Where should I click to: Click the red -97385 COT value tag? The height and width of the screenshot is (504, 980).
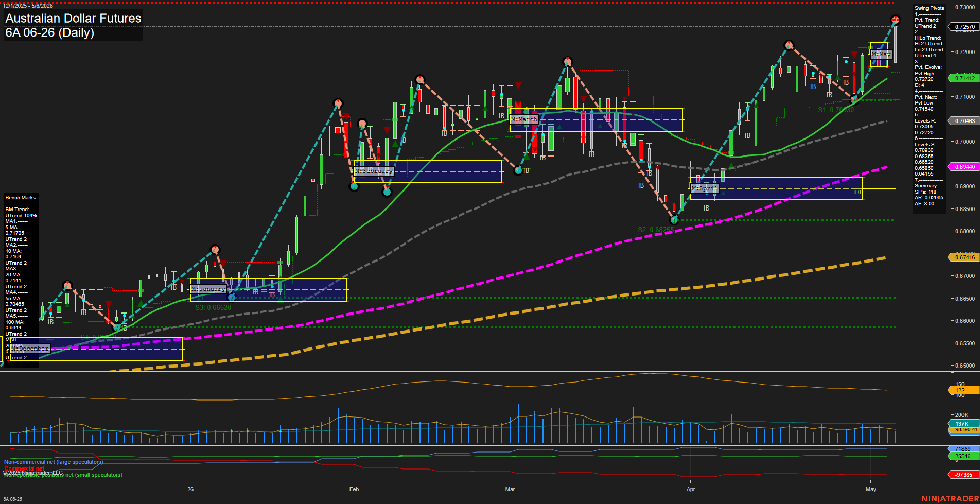pyautogui.click(x=964, y=475)
